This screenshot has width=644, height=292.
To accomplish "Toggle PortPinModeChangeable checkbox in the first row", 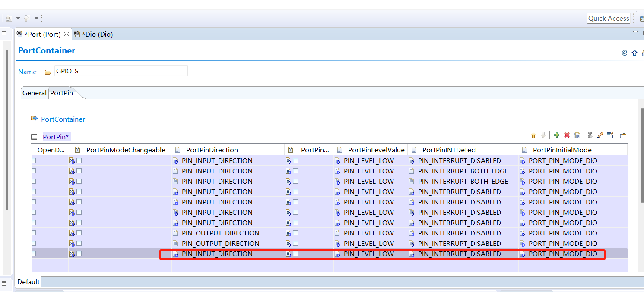I will [79, 160].
